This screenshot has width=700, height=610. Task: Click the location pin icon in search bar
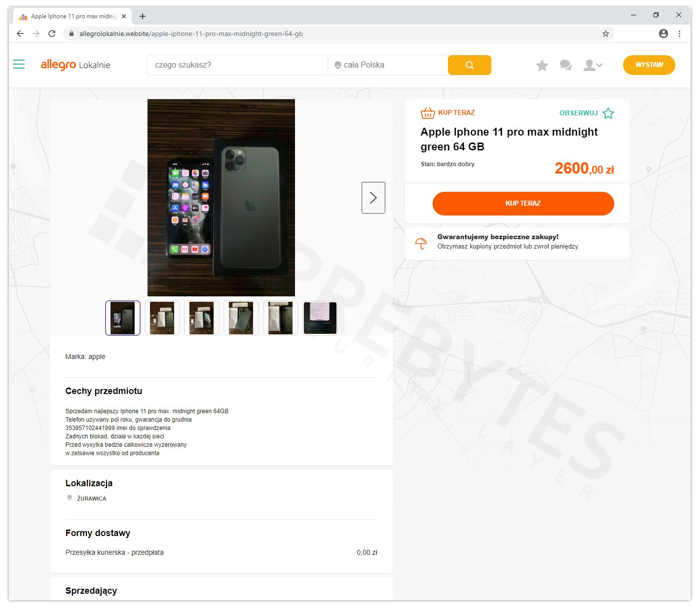click(x=337, y=65)
